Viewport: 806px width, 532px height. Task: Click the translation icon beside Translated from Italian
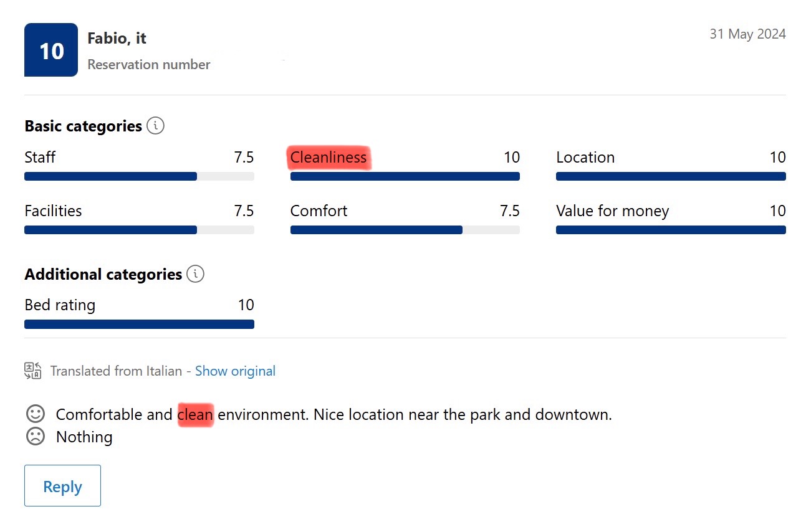[x=33, y=371]
